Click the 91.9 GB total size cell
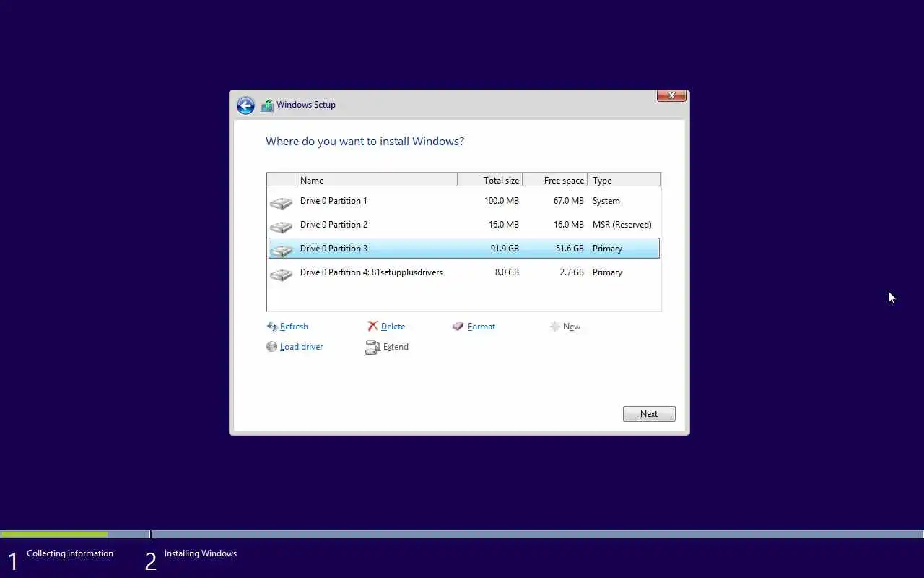The image size is (924, 578). 504,249
